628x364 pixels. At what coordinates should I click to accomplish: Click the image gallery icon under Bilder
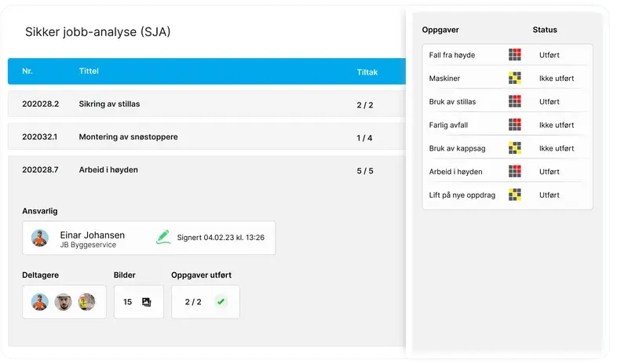[146, 301]
